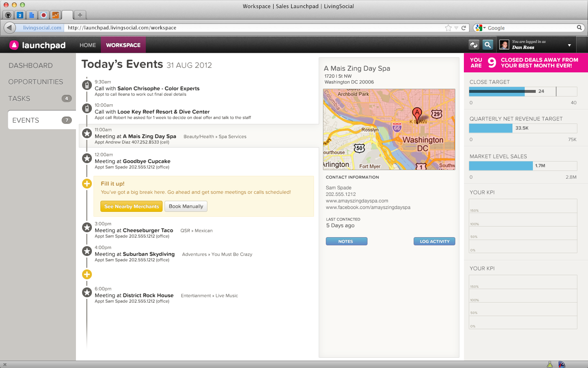Click the Close Target progress bar

(x=523, y=91)
